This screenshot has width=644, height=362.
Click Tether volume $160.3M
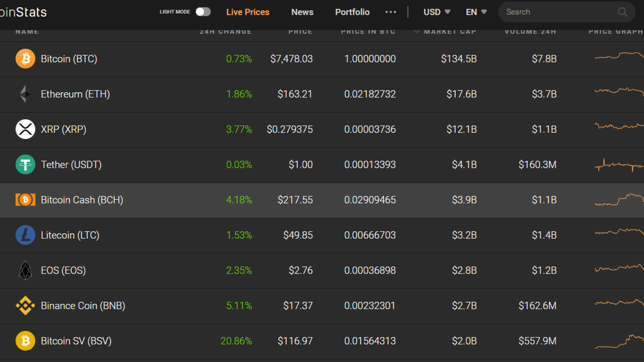(x=537, y=165)
